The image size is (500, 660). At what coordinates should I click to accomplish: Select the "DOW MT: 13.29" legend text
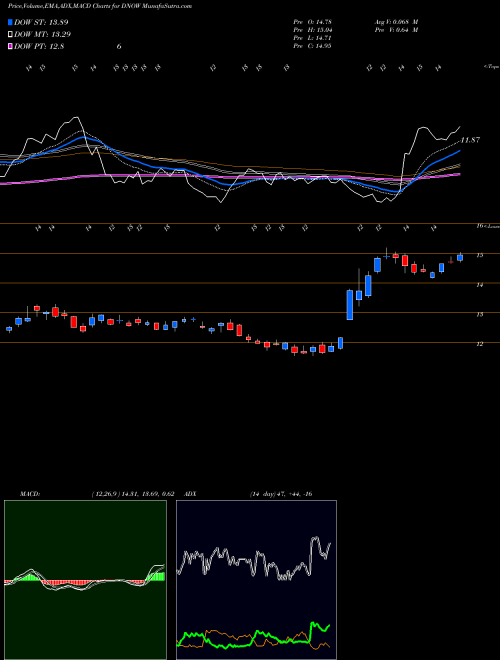click(x=43, y=35)
